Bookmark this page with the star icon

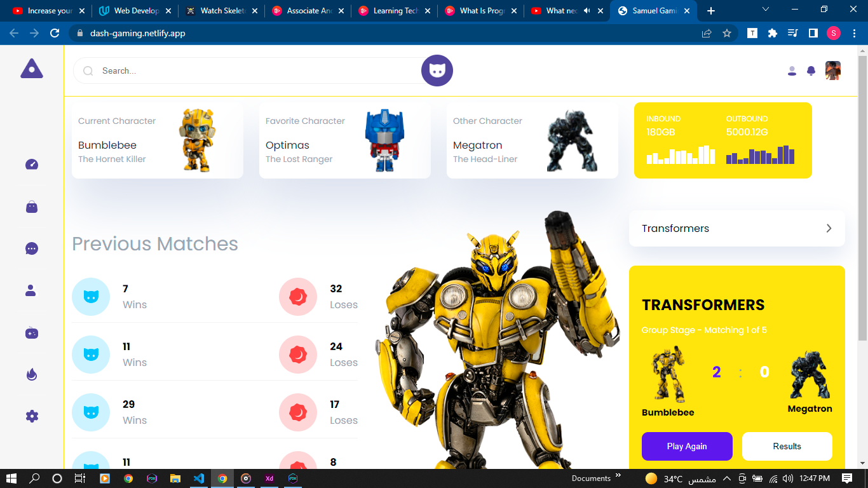pyautogui.click(x=727, y=33)
